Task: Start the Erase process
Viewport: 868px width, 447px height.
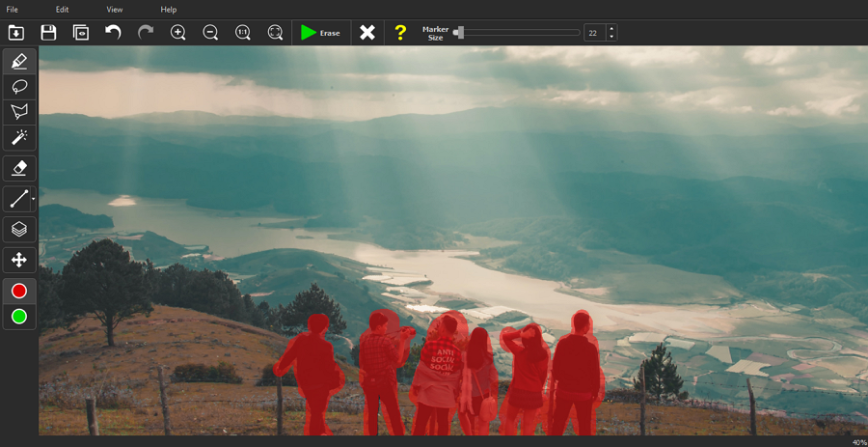Action: [321, 33]
